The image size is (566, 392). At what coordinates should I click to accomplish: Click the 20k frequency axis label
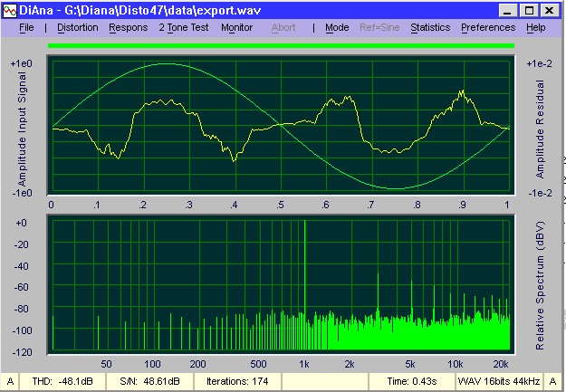[501, 364]
